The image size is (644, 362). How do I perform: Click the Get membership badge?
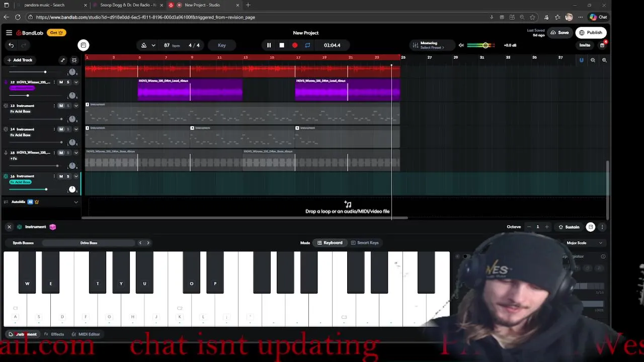55,33
